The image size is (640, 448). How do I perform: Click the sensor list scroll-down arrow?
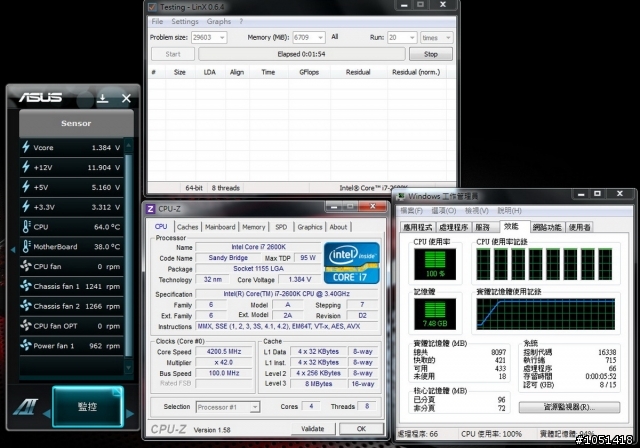(129, 367)
